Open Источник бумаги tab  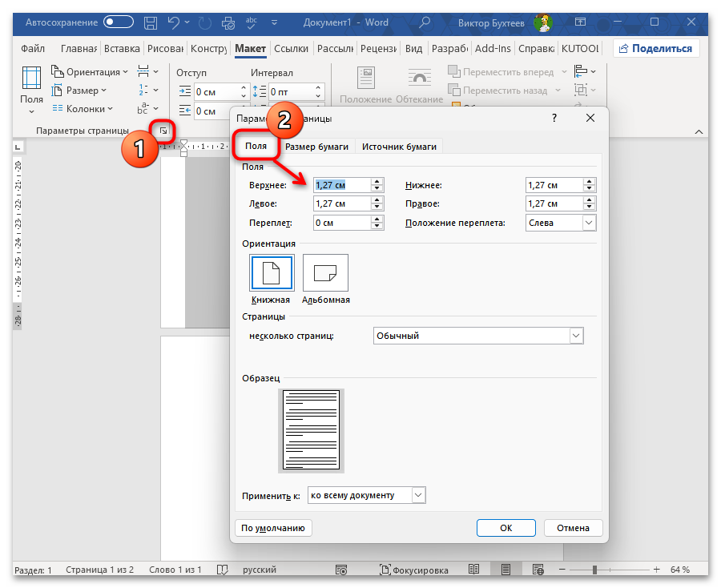point(399,147)
